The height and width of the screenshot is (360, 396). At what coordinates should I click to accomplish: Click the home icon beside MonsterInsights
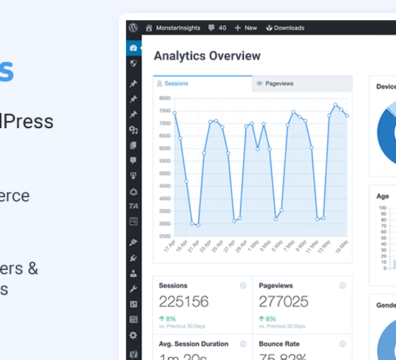pos(149,28)
